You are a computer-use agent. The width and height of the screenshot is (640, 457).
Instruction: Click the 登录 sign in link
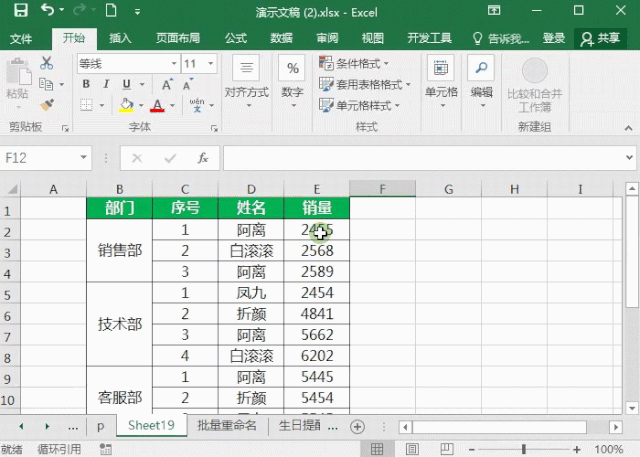(554, 38)
